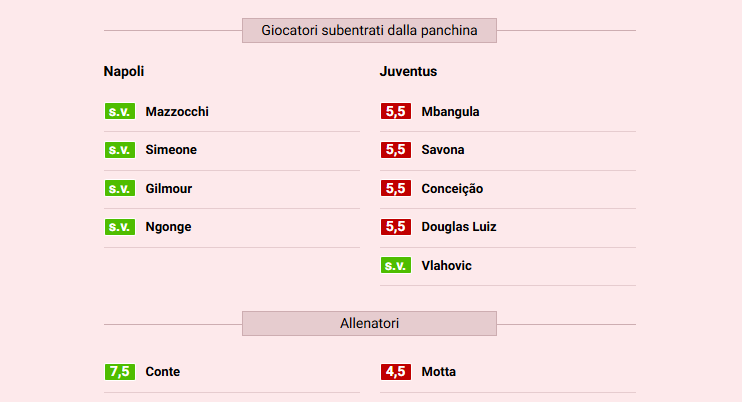Image resolution: width=742 pixels, height=402 pixels.
Task: Click the 'Giocatori subentrati dalla panchina' header
Action: click(x=369, y=31)
